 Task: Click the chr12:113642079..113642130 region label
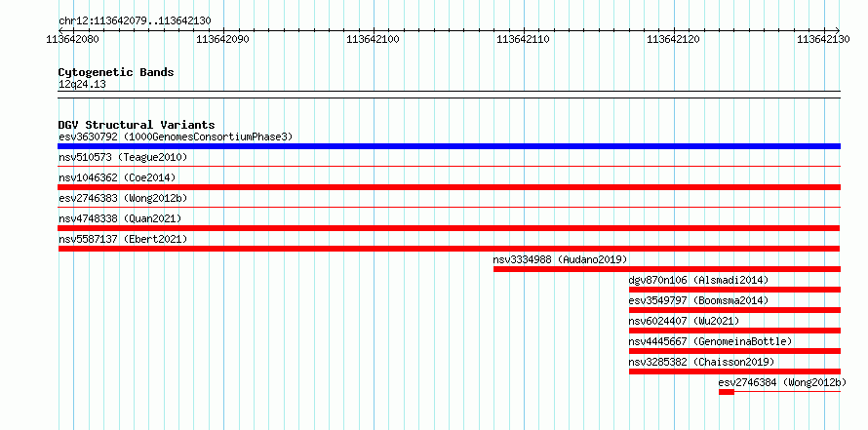(135, 21)
